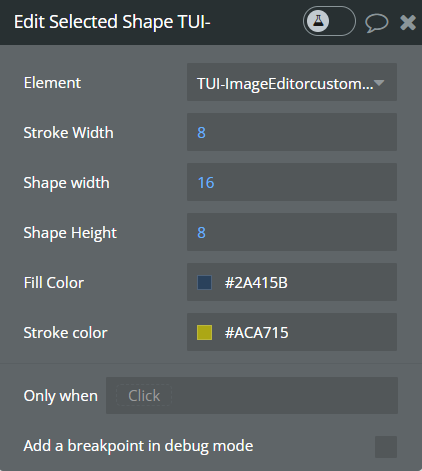Viewport: 422px width, 471px height.
Task: Open the Fill Color blue swatch
Action: 204,282
